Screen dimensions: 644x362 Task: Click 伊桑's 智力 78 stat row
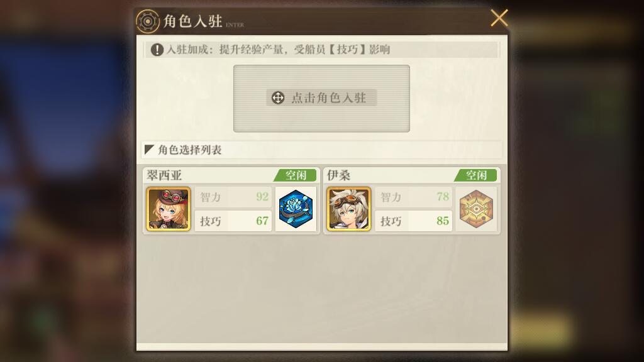tap(414, 197)
